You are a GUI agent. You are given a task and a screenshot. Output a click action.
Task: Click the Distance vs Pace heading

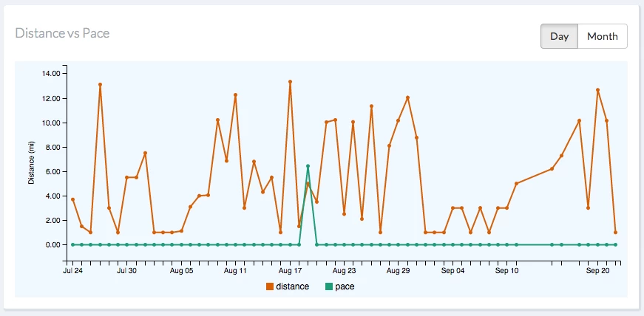tap(62, 32)
